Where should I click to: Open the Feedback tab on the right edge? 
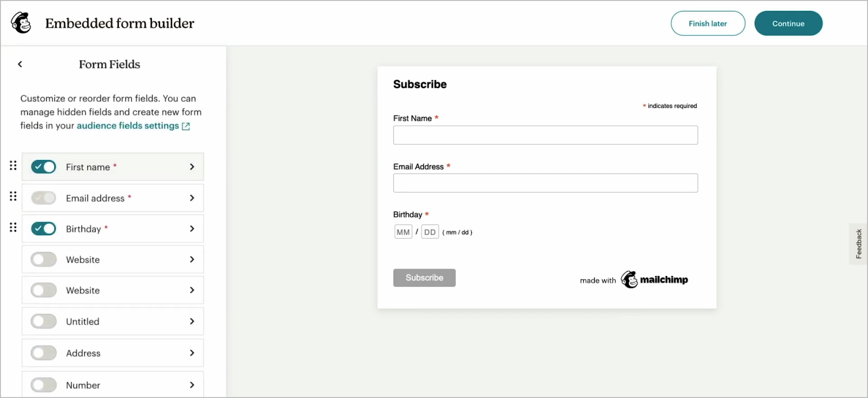(858, 244)
